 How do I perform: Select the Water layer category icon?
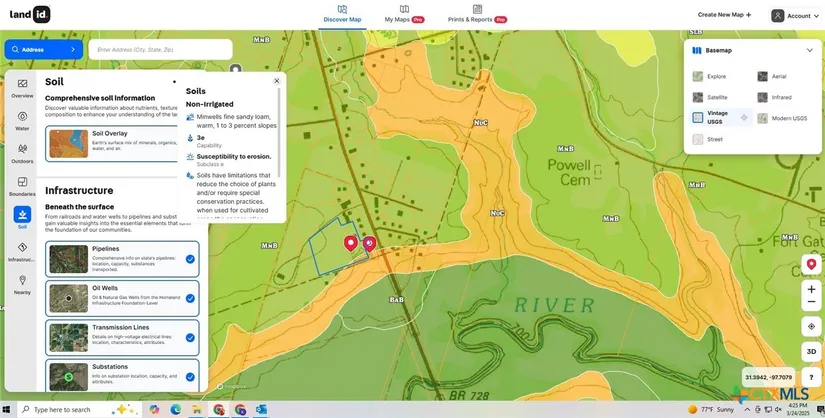(22, 120)
